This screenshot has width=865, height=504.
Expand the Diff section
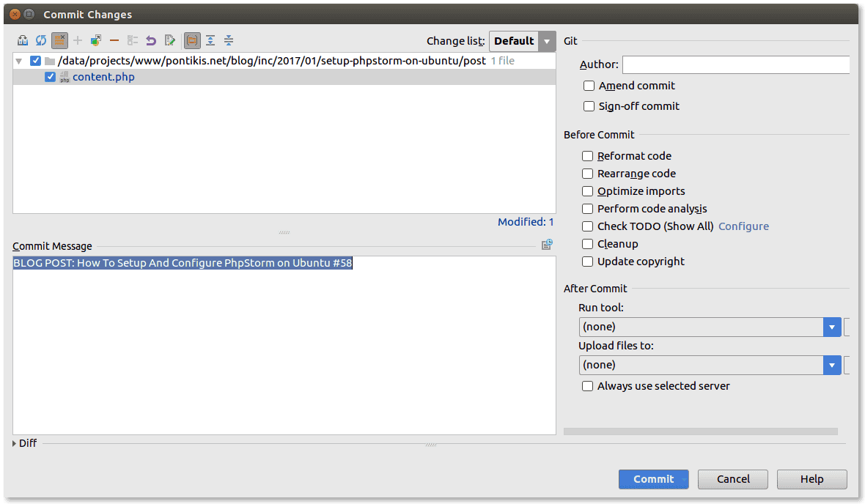tap(15, 443)
